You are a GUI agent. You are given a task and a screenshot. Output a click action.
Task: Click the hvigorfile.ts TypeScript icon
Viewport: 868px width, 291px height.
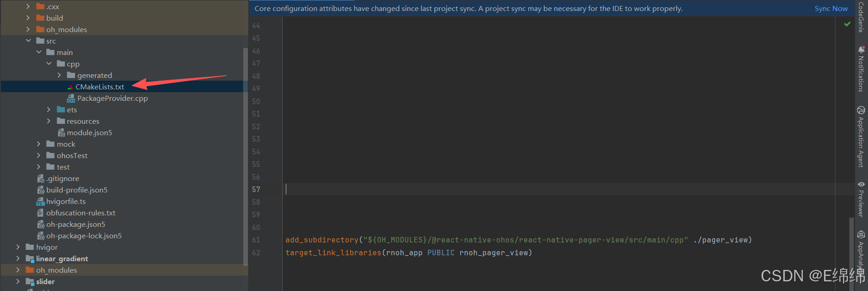[x=40, y=201]
